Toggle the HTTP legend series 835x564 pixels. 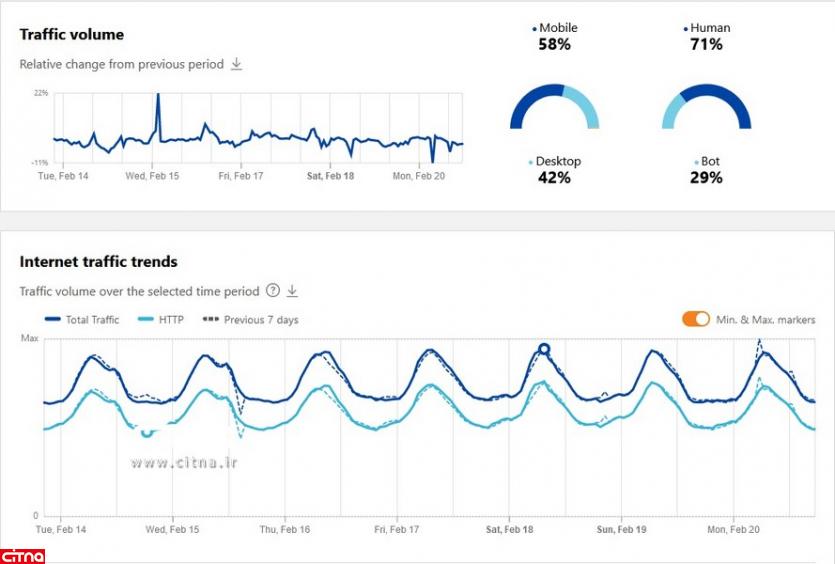[163, 320]
